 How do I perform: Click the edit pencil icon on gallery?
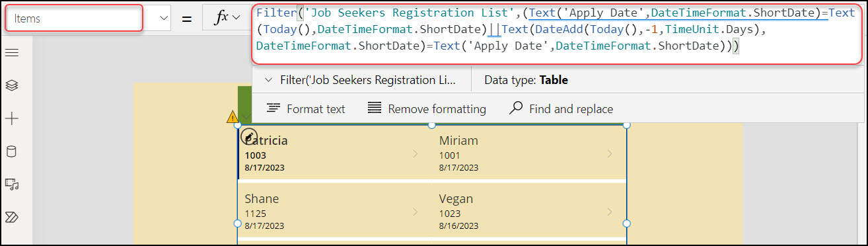[248, 136]
